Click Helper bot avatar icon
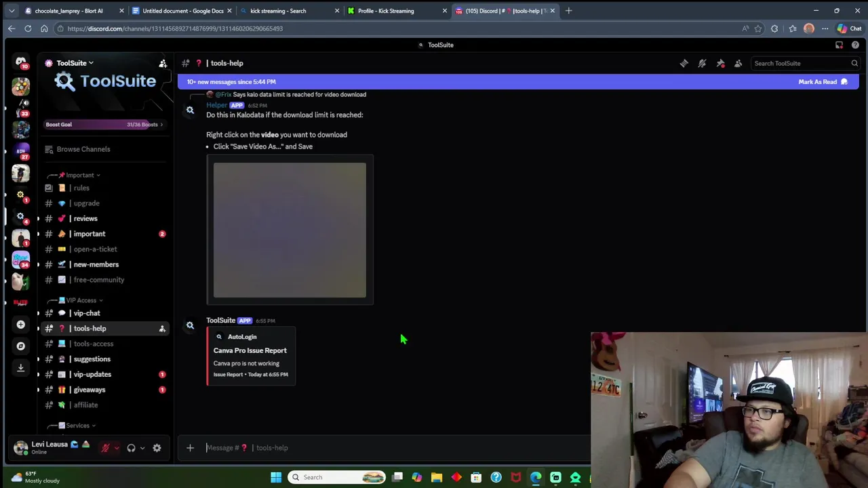 [x=190, y=110]
